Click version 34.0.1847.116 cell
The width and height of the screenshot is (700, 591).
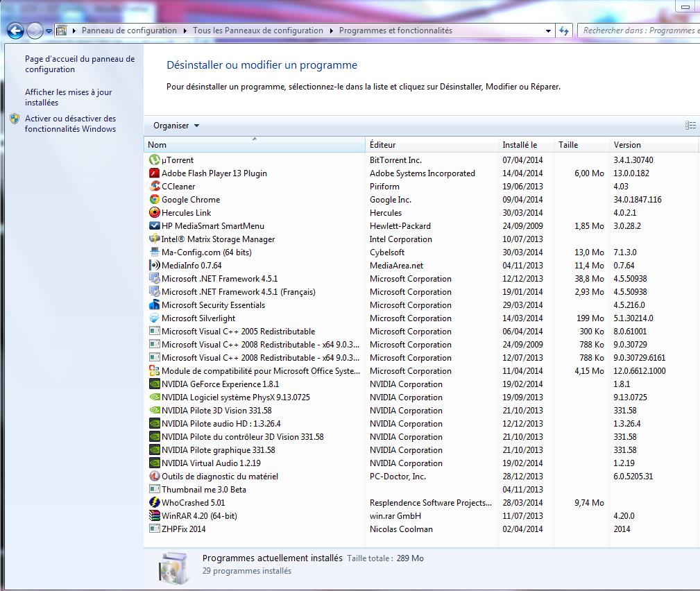638,200
